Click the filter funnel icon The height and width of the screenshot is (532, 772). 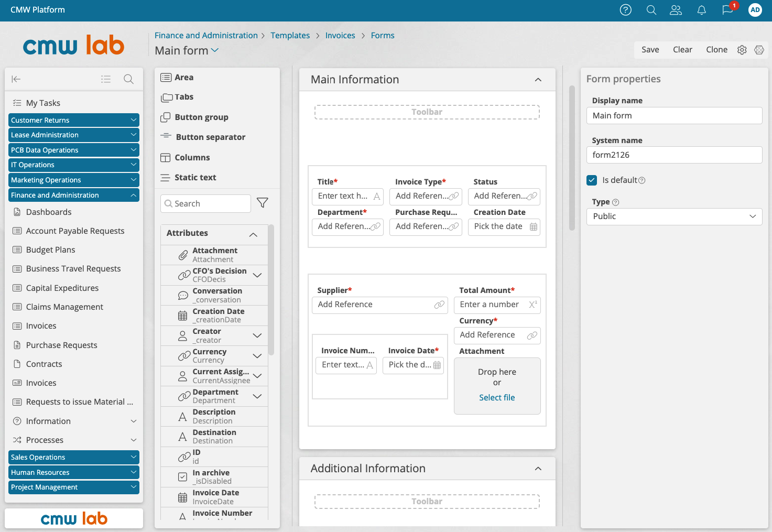coord(263,203)
